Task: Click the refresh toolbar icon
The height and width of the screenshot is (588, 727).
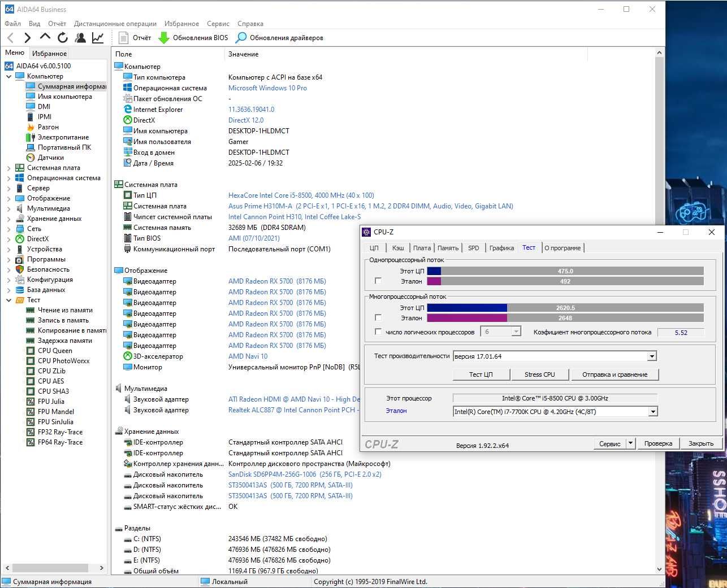Action: [x=63, y=38]
